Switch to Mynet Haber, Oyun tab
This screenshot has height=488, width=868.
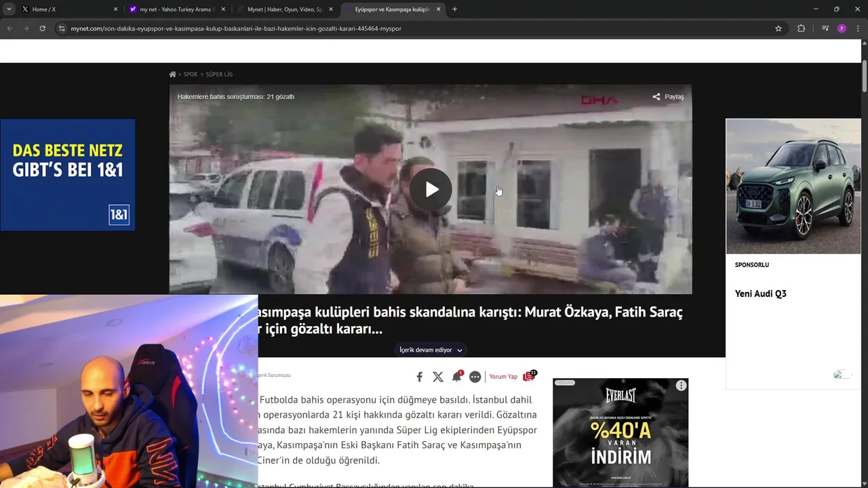click(x=284, y=9)
